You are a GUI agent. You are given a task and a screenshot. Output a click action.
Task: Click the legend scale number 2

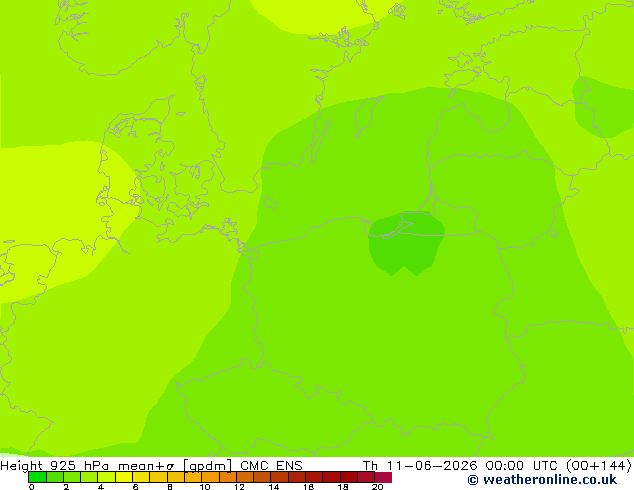click(66, 487)
